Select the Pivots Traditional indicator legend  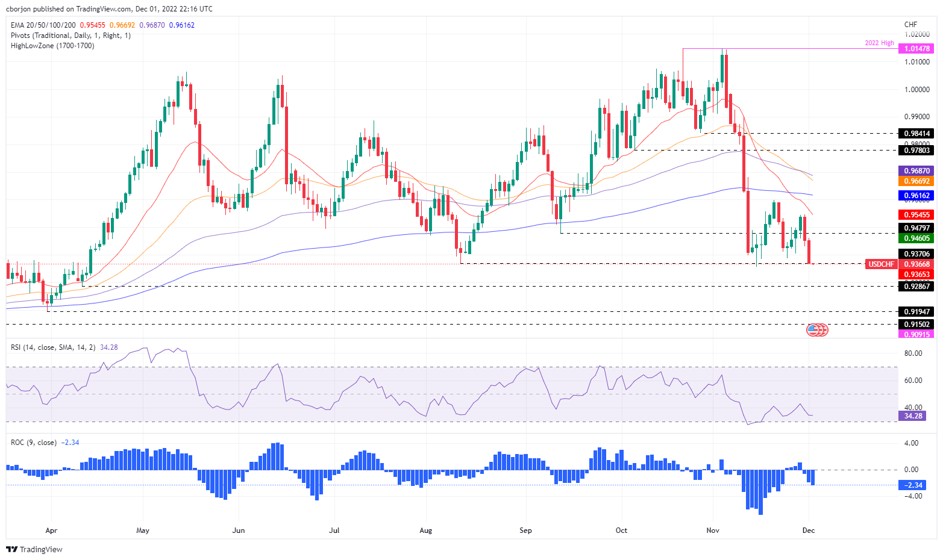click(x=70, y=36)
